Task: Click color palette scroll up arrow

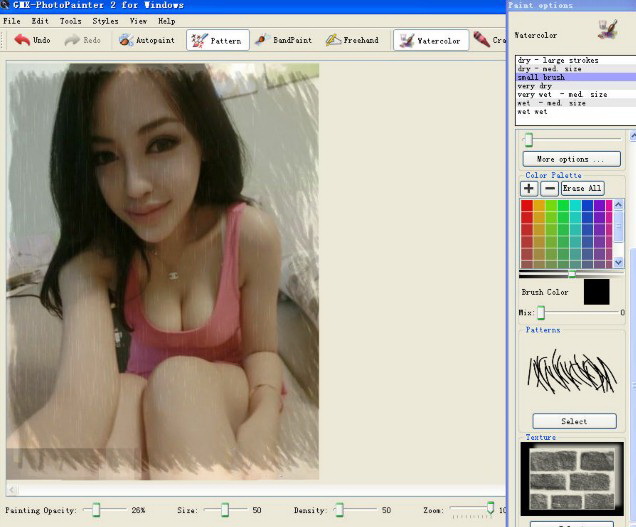Action: [x=618, y=204]
